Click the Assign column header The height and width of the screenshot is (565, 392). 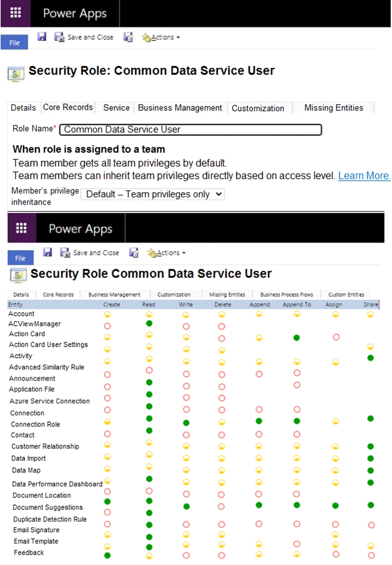pyautogui.click(x=334, y=305)
